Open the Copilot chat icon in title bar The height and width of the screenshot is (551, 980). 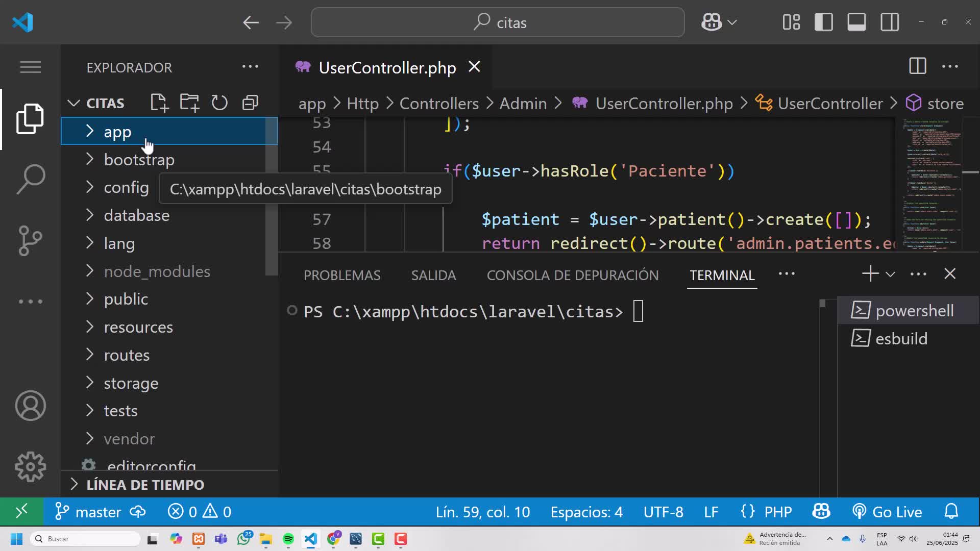pos(711,22)
